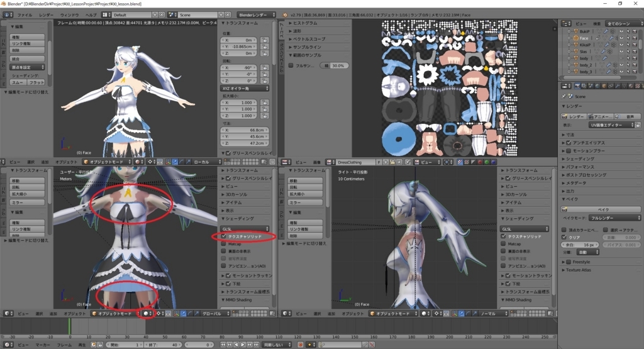
Task: Open レンダー menu in top bar
Action: [46, 15]
